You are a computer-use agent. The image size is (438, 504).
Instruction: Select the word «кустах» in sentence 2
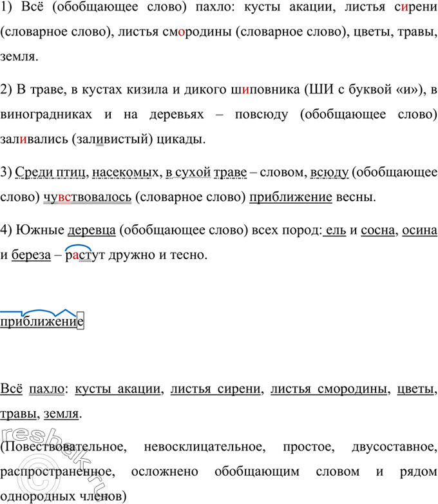[x=102, y=90]
